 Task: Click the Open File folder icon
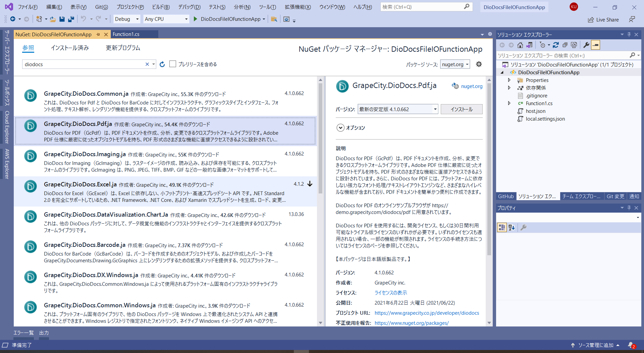53,19
